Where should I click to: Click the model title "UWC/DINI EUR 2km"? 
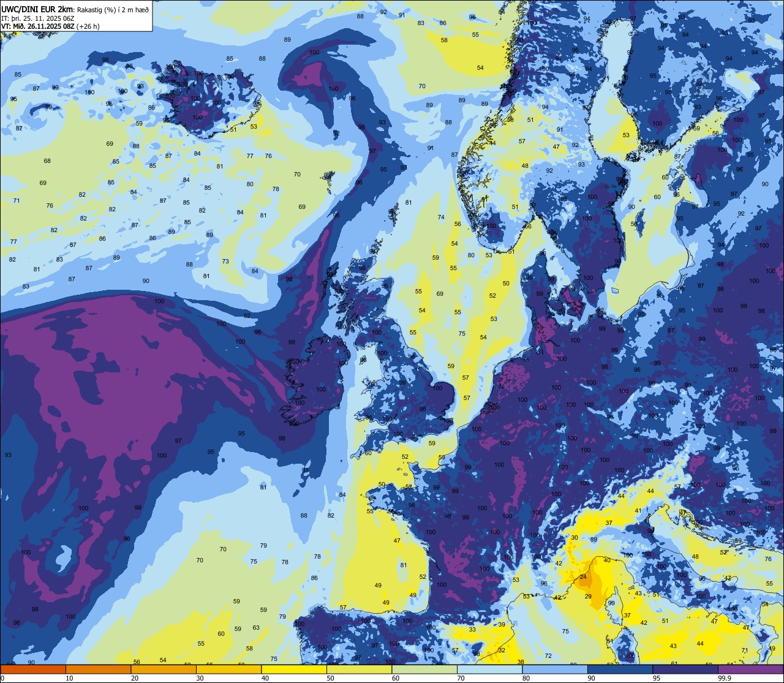point(37,9)
